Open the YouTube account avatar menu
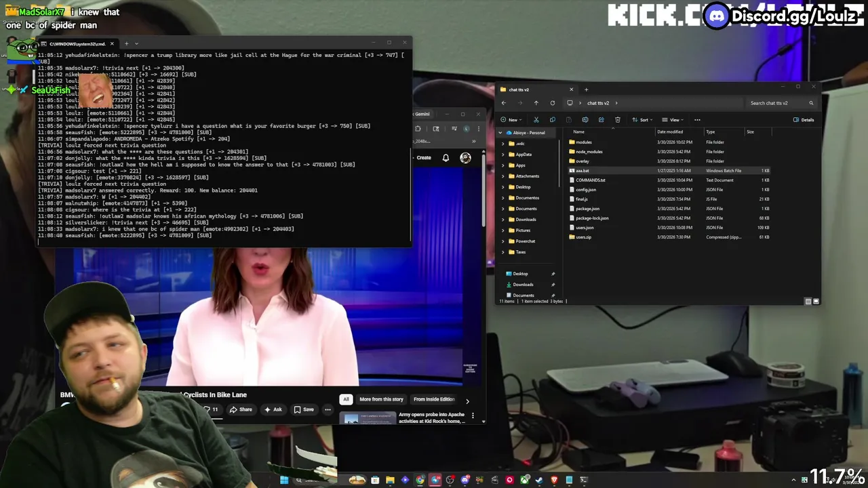The width and height of the screenshot is (868, 488). [465, 157]
